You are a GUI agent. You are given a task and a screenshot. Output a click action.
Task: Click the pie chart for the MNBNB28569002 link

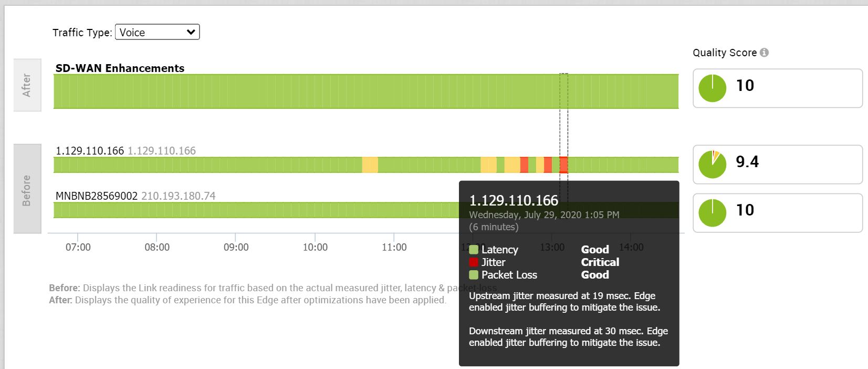[712, 212]
